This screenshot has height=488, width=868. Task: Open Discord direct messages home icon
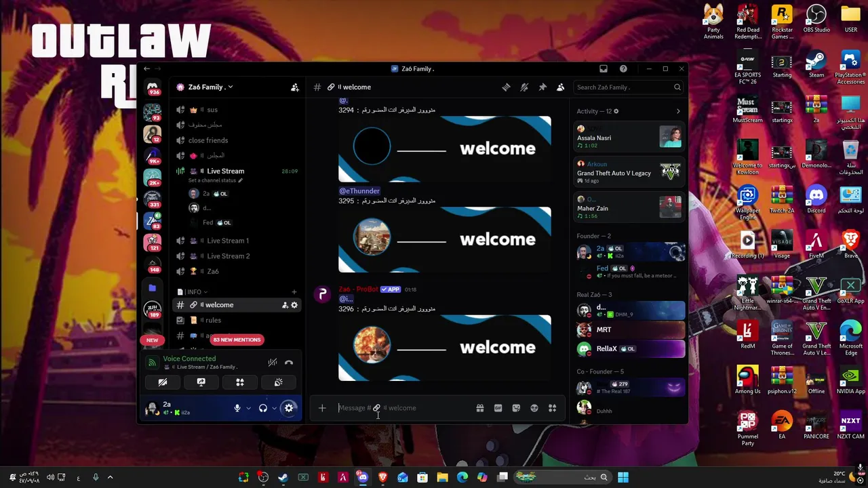point(153,87)
